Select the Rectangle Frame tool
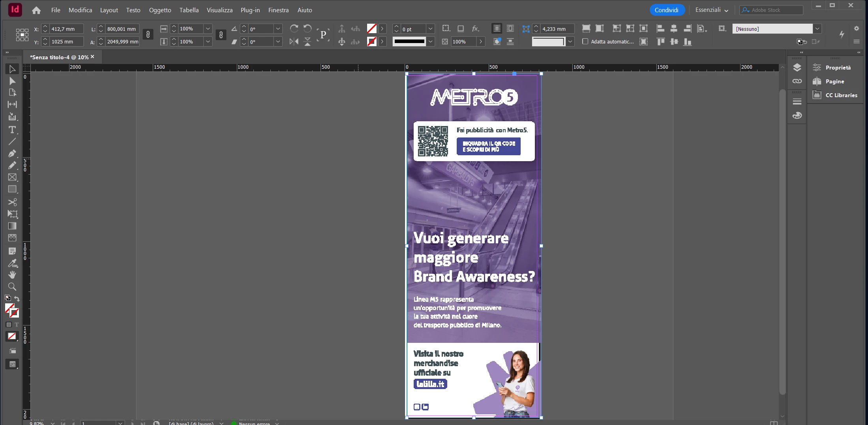868x425 pixels. point(12,177)
